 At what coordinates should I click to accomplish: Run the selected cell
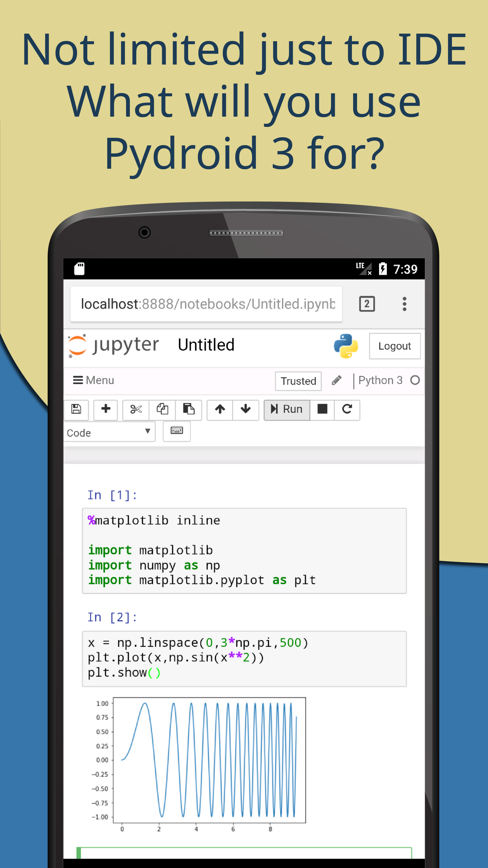[x=287, y=409]
